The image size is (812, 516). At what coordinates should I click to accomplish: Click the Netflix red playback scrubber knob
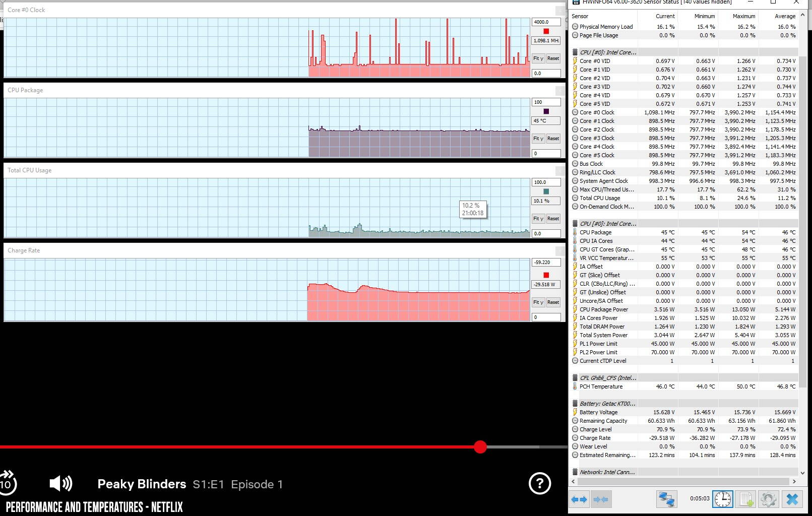pyautogui.click(x=480, y=447)
